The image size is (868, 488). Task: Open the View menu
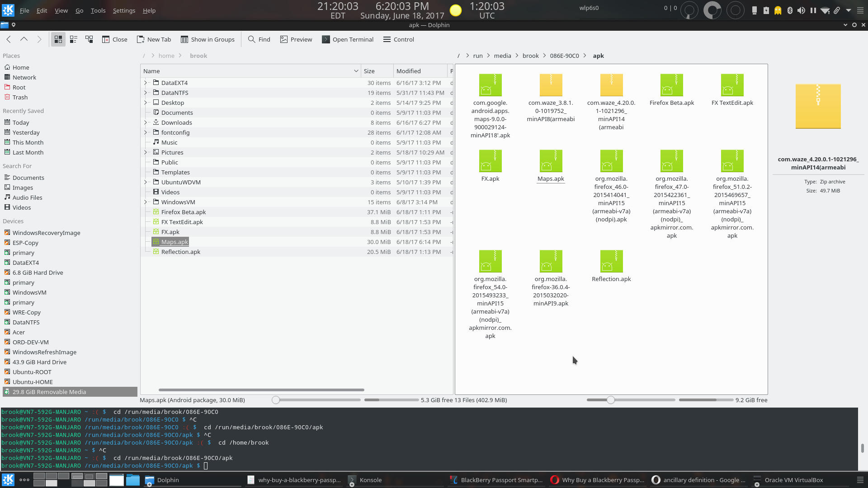(61, 10)
